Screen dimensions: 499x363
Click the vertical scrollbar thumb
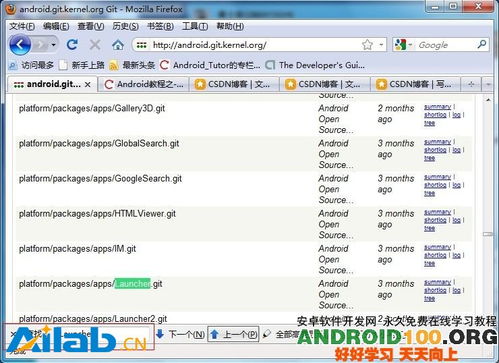pyautogui.click(x=488, y=234)
